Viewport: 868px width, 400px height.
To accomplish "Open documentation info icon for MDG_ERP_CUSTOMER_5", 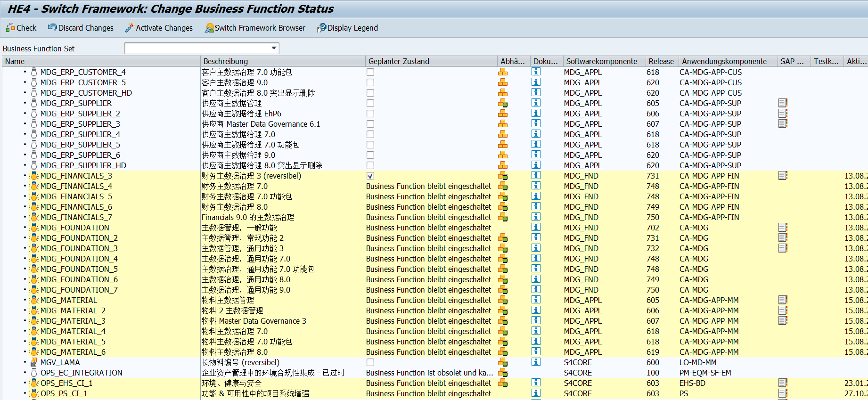I will click(536, 82).
